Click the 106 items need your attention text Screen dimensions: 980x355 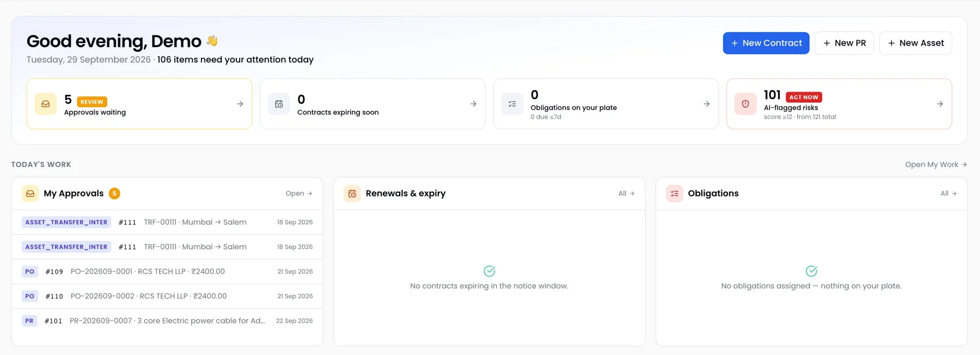(x=235, y=60)
